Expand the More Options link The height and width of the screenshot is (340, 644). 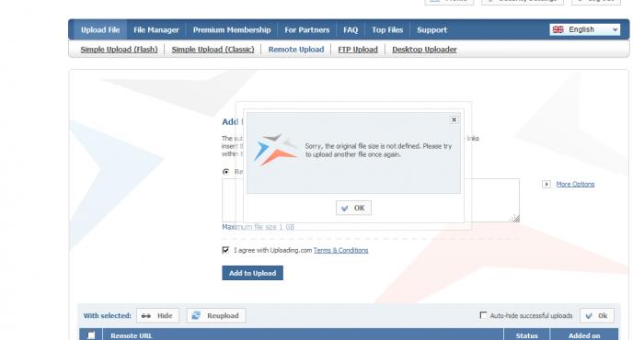pyautogui.click(x=575, y=184)
